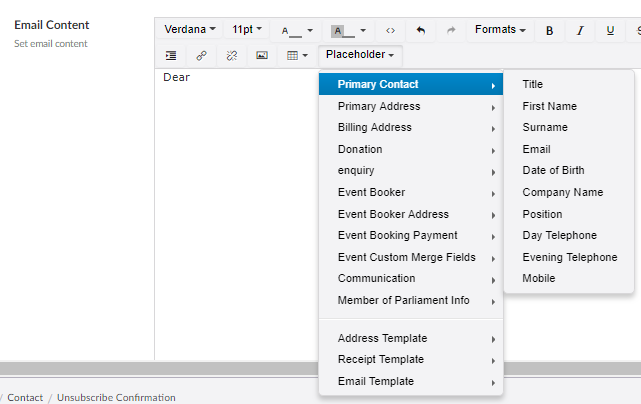The height and width of the screenshot is (404, 641).
Task: Choose Email from Primary Contact submenu
Action: (536, 149)
